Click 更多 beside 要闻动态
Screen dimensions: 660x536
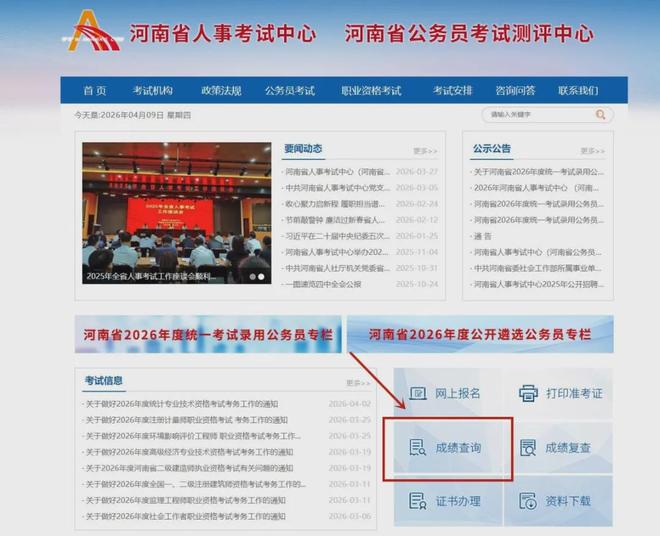pyautogui.click(x=426, y=151)
